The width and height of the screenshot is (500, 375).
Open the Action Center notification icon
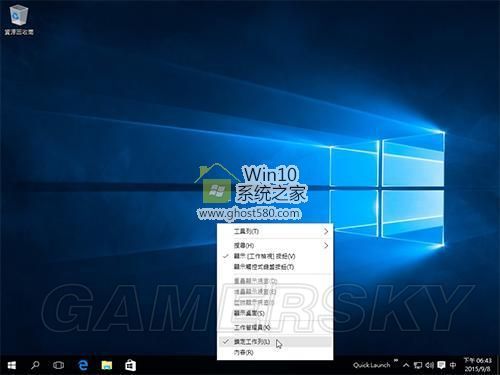click(x=441, y=365)
